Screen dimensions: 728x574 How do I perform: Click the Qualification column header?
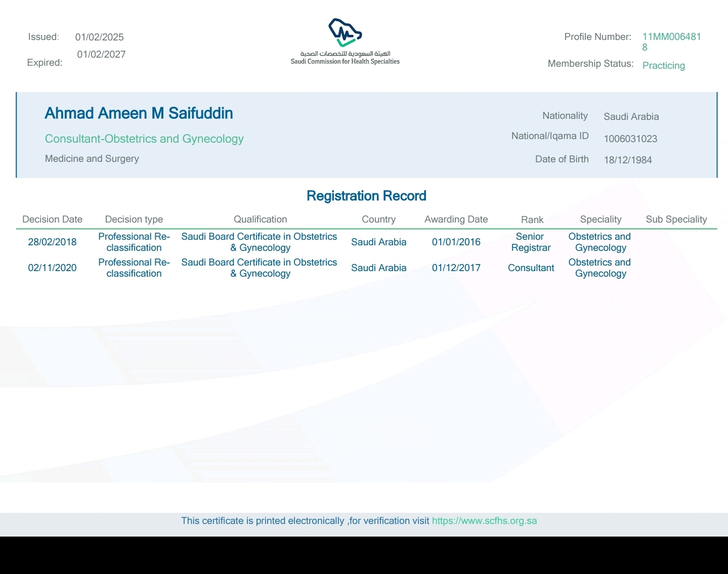click(260, 219)
